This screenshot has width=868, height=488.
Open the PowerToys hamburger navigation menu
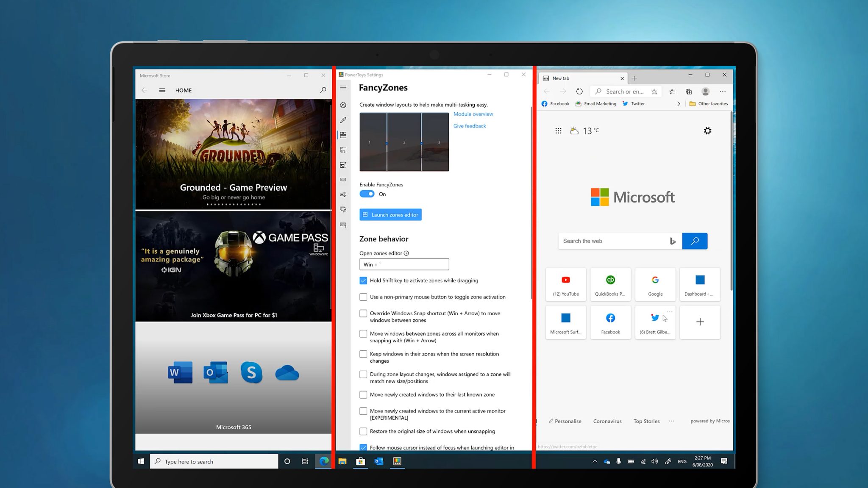tap(343, 88)
